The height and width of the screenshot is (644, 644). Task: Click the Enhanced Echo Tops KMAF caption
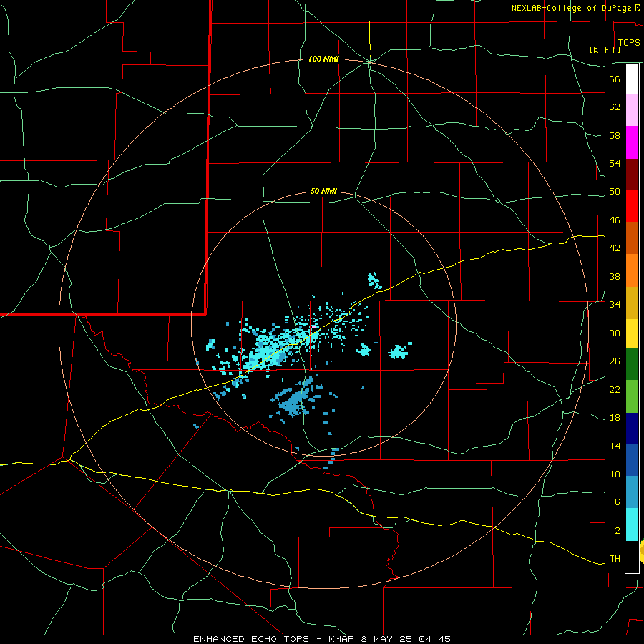point(321,639)
